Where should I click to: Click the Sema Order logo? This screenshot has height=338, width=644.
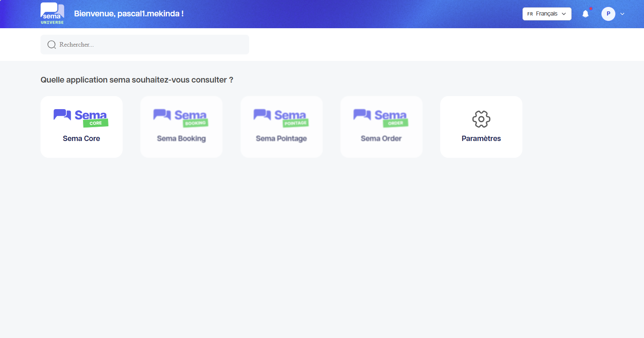(381, 118)
